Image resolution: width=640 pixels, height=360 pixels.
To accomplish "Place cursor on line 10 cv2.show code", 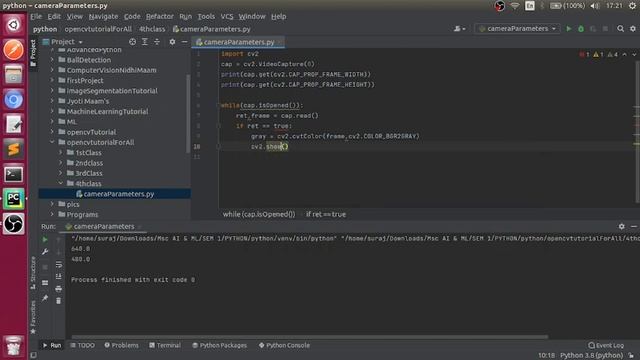I will [x=270, y=147].
